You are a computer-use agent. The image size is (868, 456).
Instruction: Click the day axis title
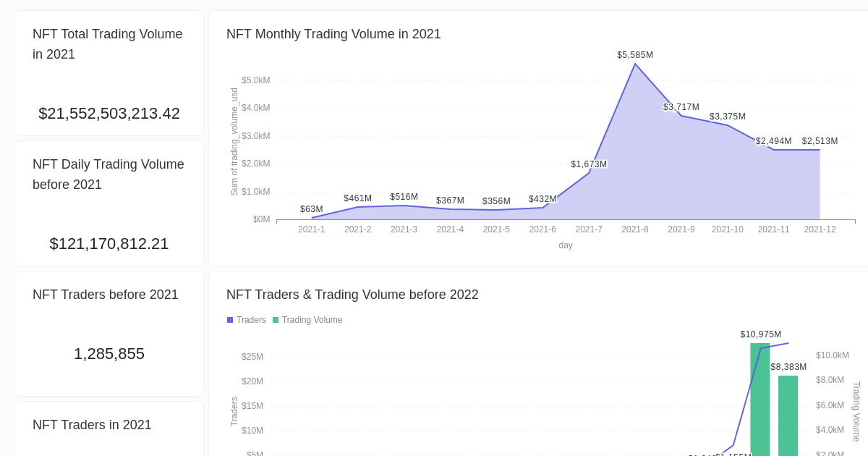click(566, 245)
